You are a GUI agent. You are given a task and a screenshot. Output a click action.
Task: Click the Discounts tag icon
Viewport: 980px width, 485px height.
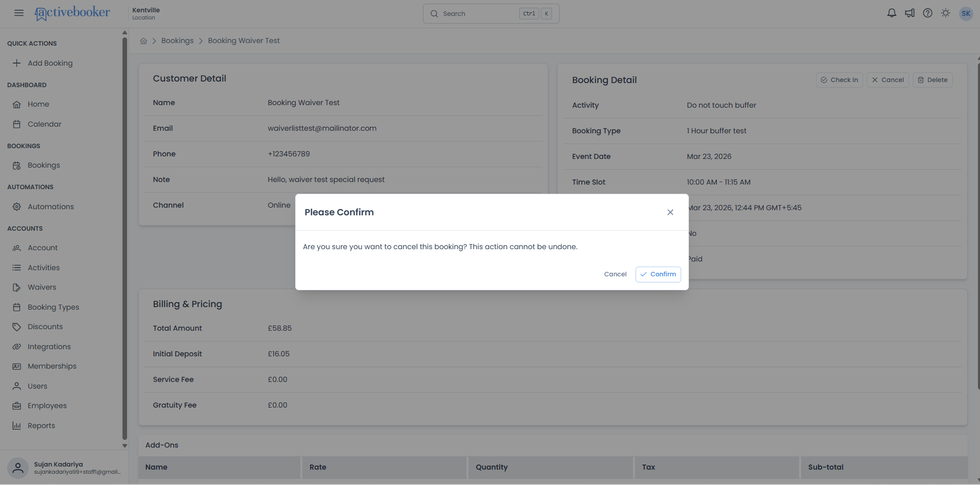(17, 327)
